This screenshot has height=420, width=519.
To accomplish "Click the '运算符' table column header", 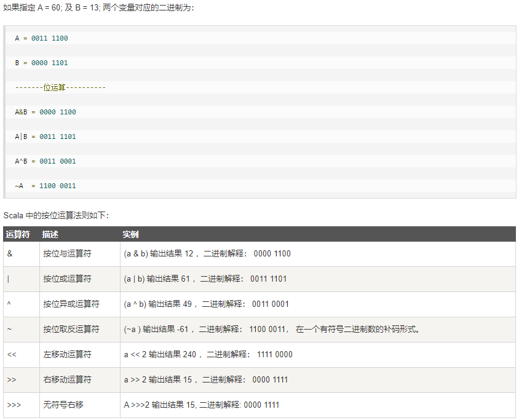I will point(18,234).
